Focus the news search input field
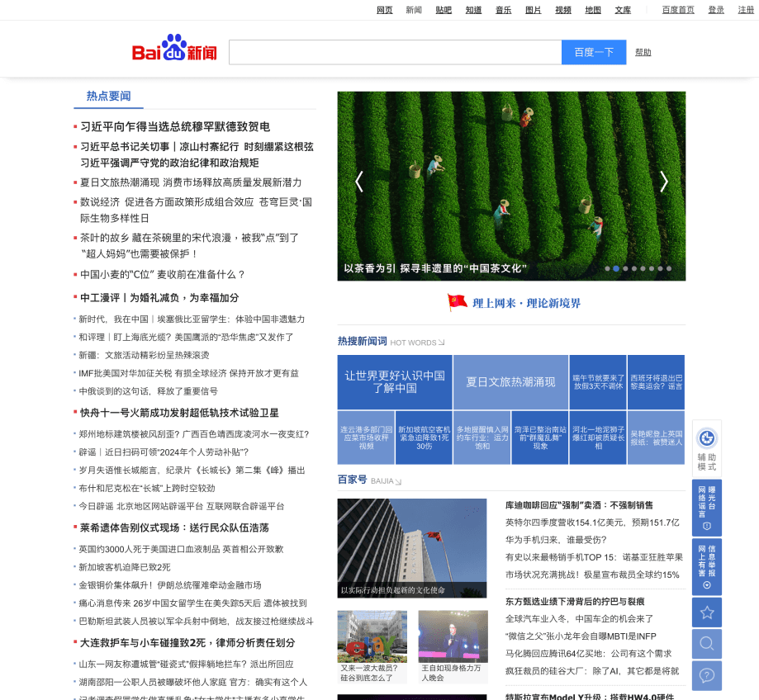Viewport: 759px width, 700px height. point(396,52)
